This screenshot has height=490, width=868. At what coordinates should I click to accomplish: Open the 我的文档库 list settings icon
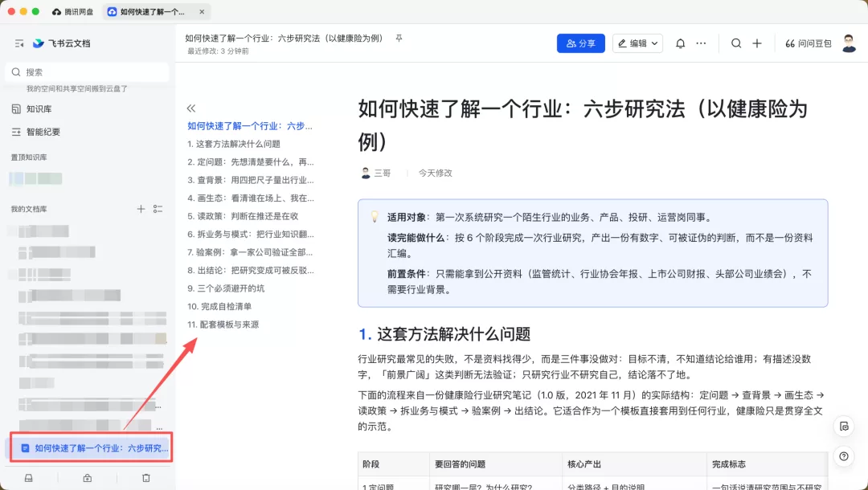pyautogui.click(x=158, y=209)
